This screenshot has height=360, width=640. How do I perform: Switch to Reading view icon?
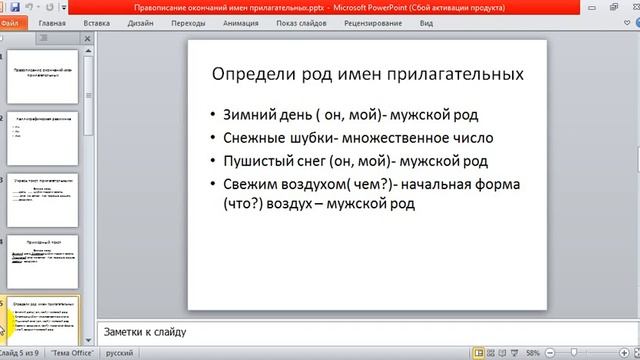pos(502,353)
